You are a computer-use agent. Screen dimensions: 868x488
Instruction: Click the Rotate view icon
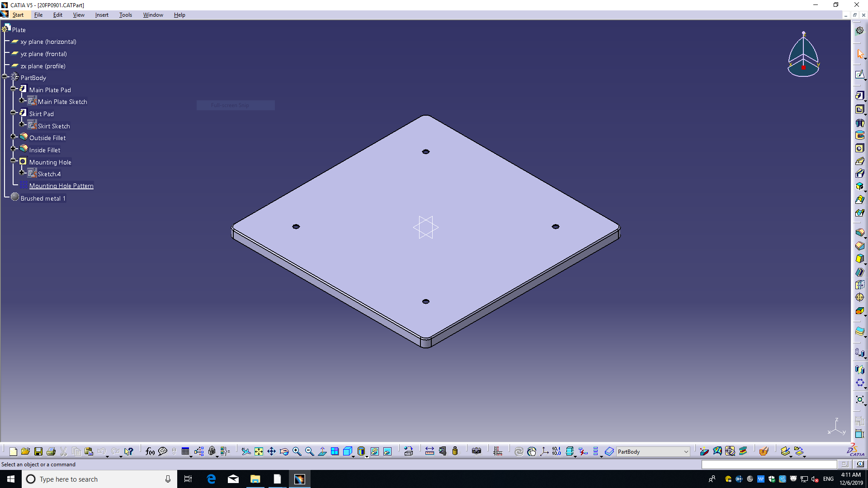(x=284, y=451)
